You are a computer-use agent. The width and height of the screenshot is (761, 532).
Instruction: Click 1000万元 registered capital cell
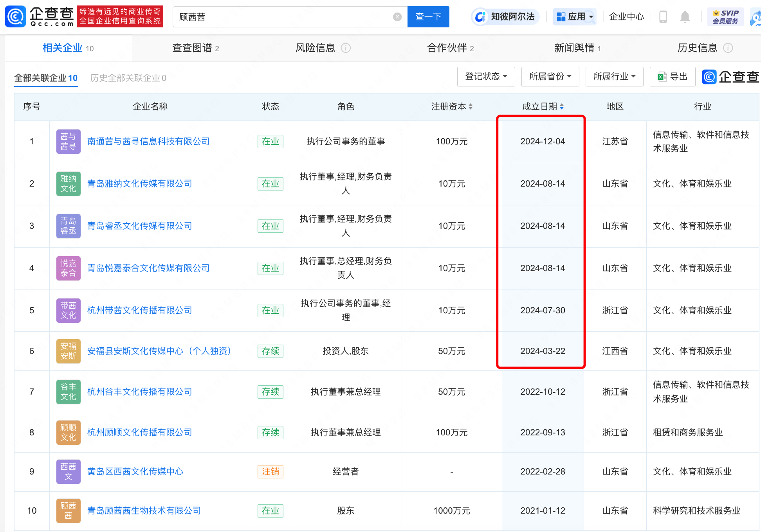point(452,511)
